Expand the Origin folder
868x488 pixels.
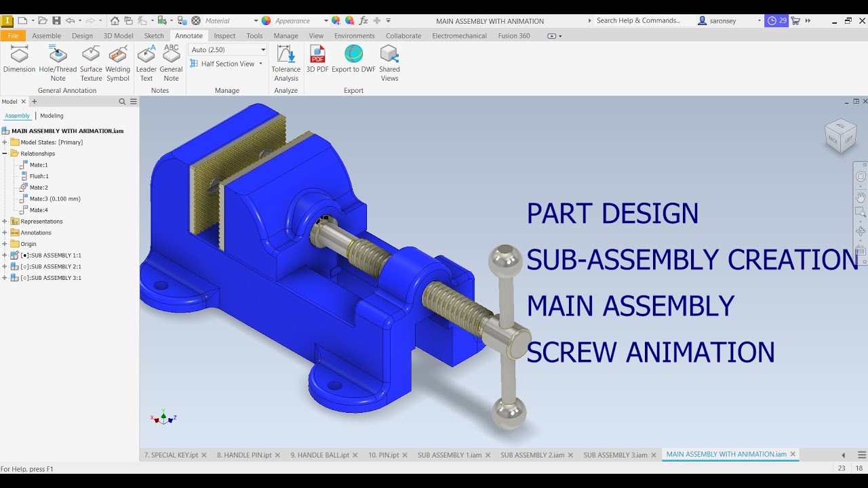click(5, 244)
